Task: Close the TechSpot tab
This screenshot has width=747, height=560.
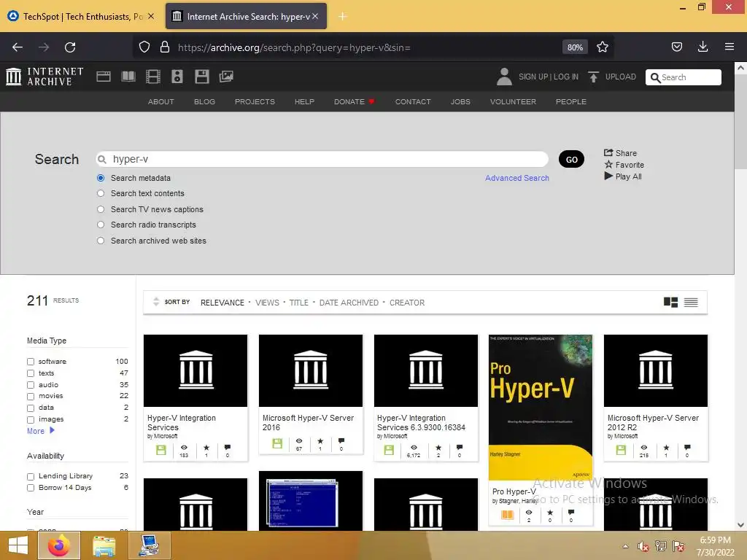Action: point(151,16)
